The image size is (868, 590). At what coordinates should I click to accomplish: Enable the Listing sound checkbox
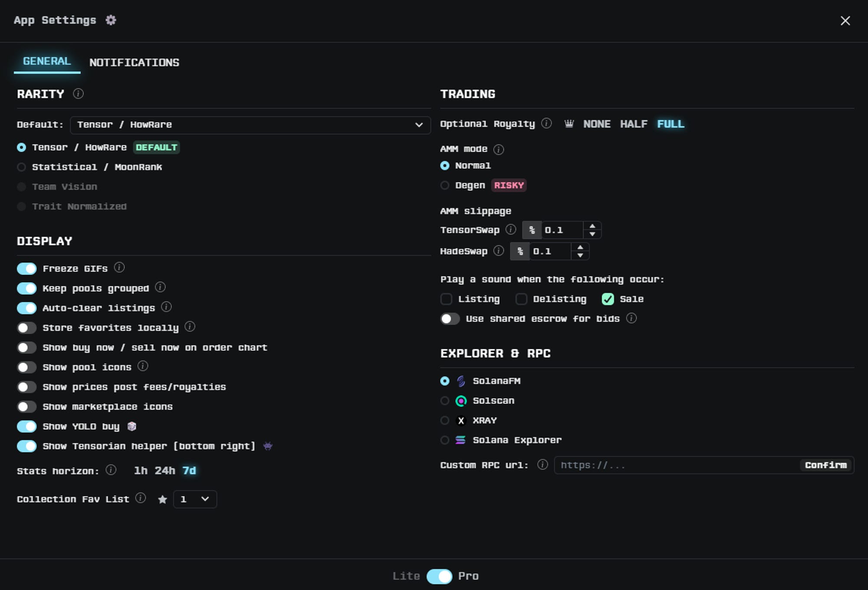point(446,299)
